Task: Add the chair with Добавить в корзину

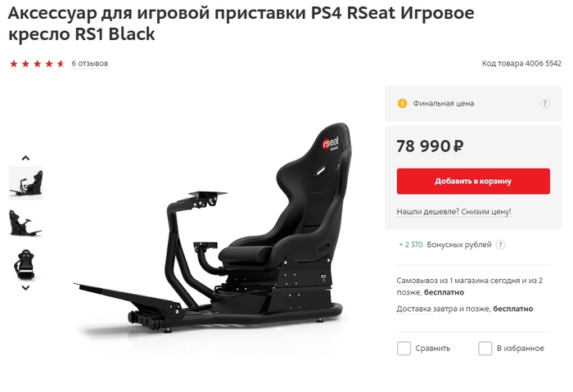Action: coord(473,181)
